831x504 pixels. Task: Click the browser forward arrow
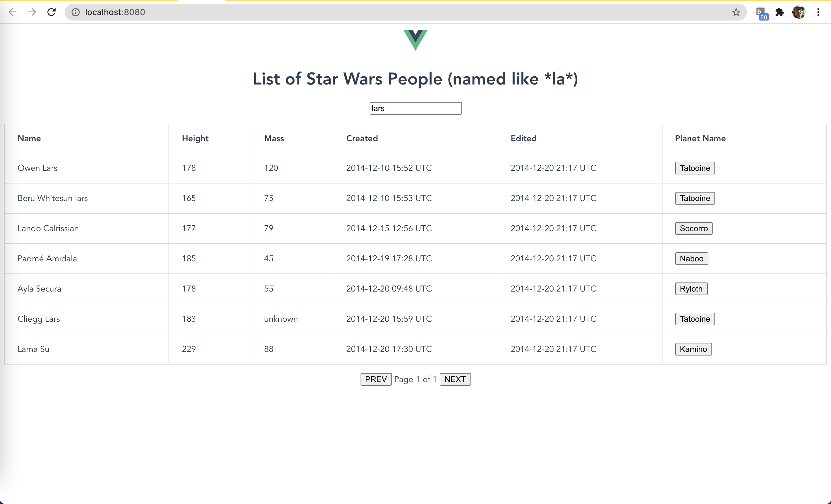[32, 12]
